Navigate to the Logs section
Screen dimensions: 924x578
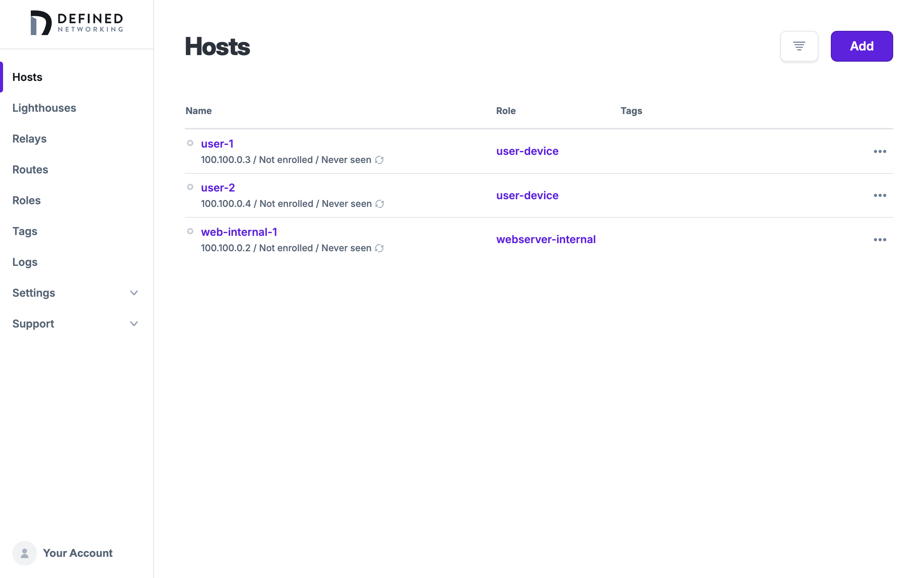pyautogui.click(x=25, y=262)
